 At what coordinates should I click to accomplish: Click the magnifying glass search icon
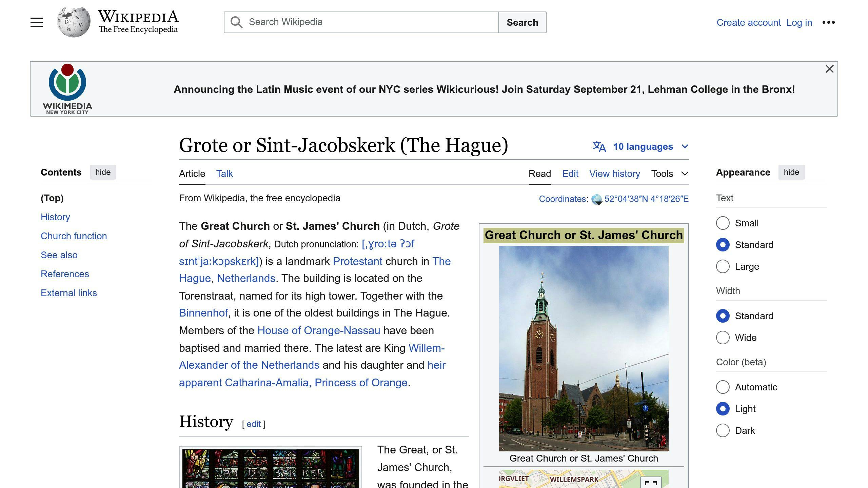pos(236,22)
